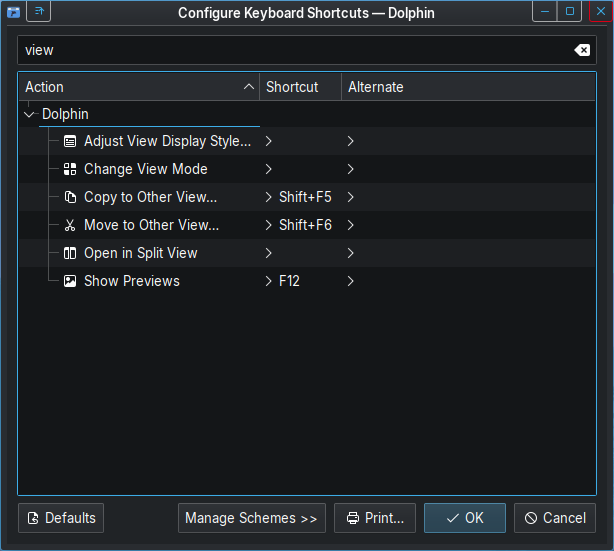Select 'Copy to Other View...' row text
Image resolution: width=614 pixels, height=551 pixels.
click(150, 197)
